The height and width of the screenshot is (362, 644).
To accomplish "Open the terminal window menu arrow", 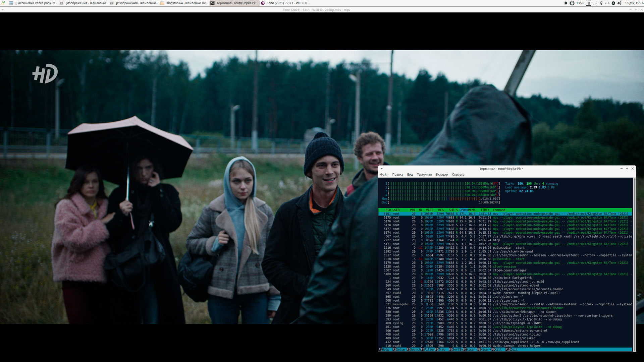I will (x=382, y=169).
